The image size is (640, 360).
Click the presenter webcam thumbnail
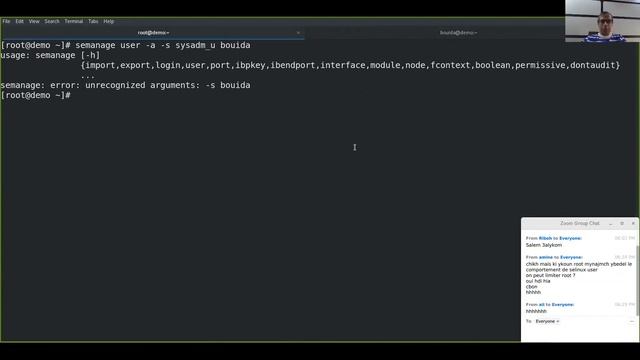tap(602, 21)
